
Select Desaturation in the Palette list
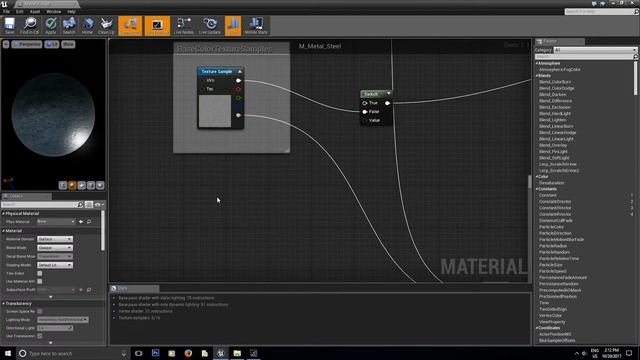click(551, 183)
